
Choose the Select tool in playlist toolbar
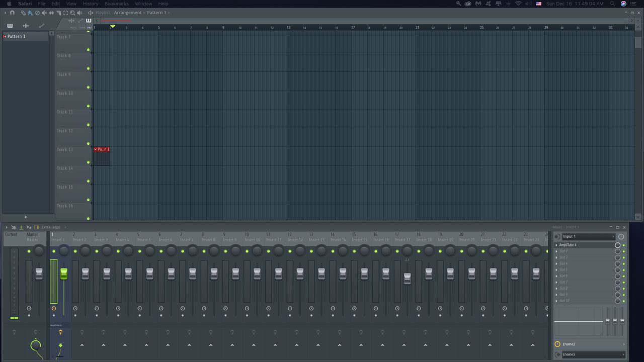(65, 13)
